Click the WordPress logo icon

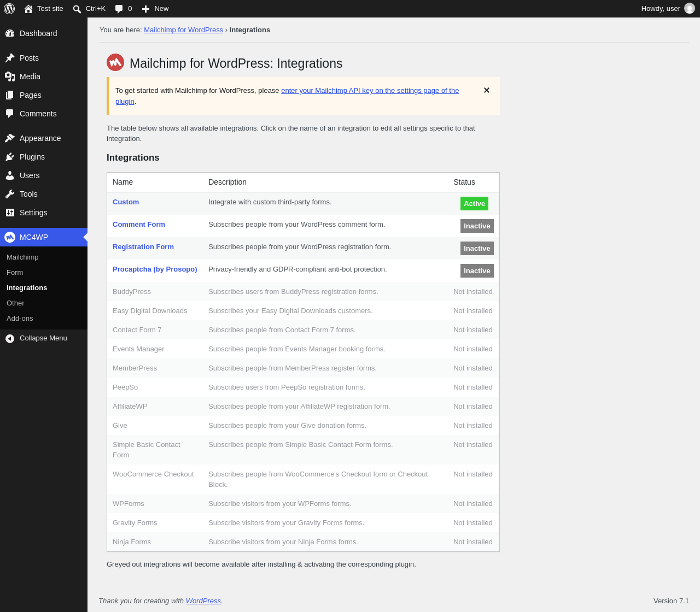coord(9,9)
